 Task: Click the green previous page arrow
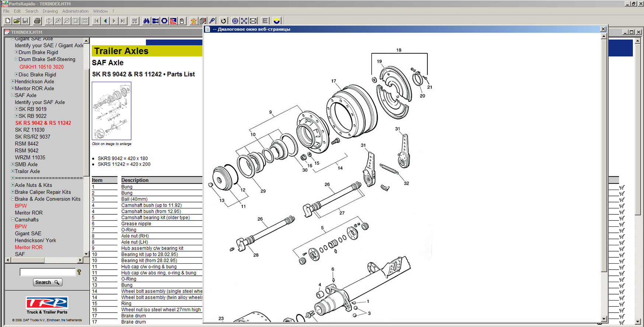pyautogui.click(x=105, y=21)
